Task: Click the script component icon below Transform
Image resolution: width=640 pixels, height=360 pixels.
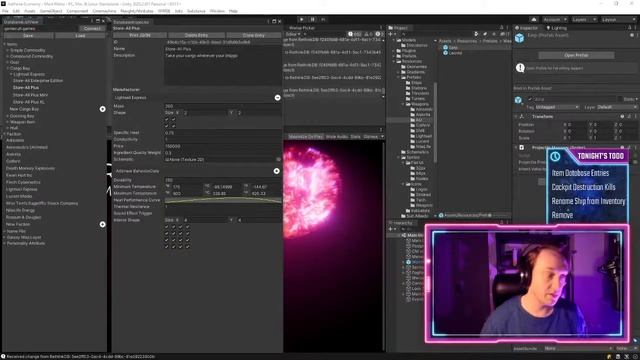Action: pos(522,147)
